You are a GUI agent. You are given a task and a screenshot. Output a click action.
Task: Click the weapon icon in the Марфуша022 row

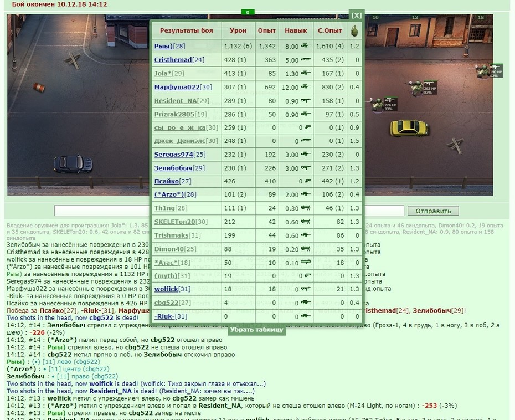point(306,87)
